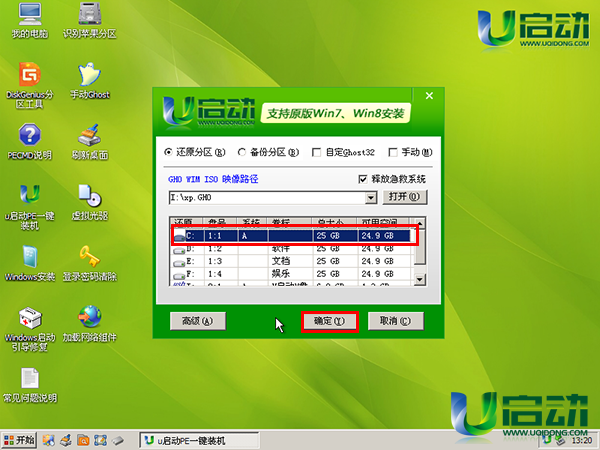Screen dimensions: 600x450
Task: Open the 我的电脑 desktop icon
Action: click(x=30, y=20)
